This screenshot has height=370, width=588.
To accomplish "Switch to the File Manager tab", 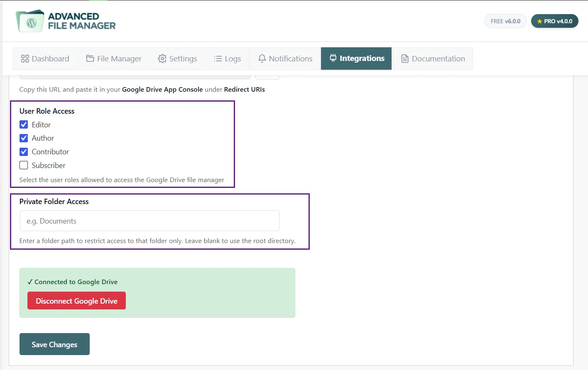I will pos(114,58).
